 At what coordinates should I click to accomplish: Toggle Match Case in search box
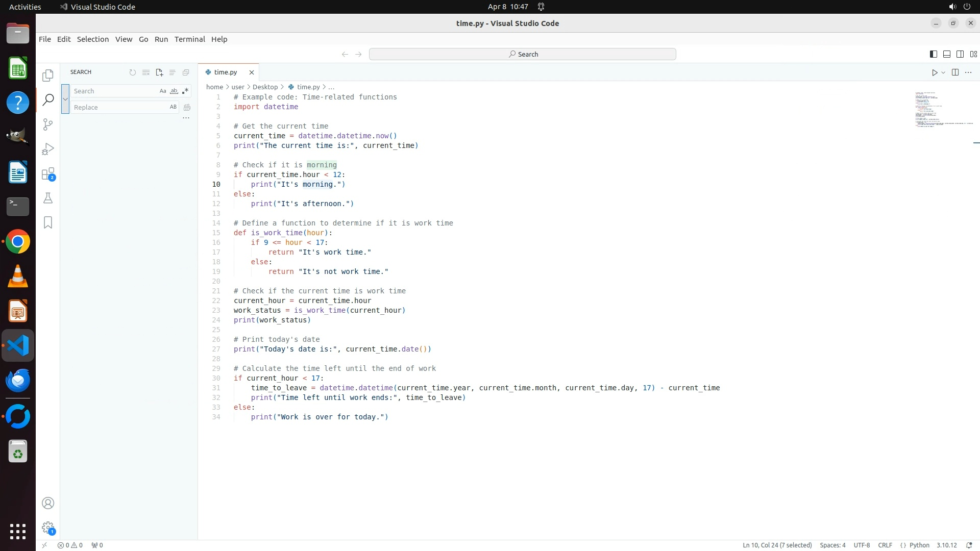163,91
